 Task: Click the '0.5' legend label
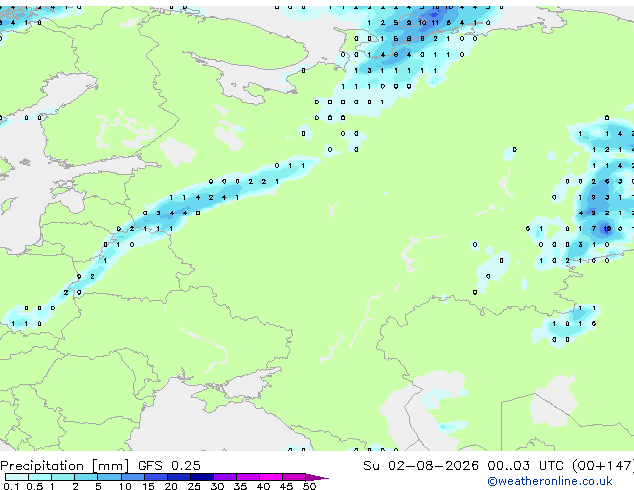pos(34,486)
